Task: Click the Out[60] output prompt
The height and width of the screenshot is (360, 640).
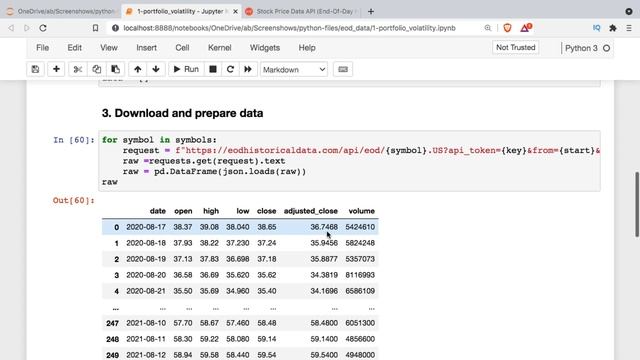Action: tap(73, 200)
